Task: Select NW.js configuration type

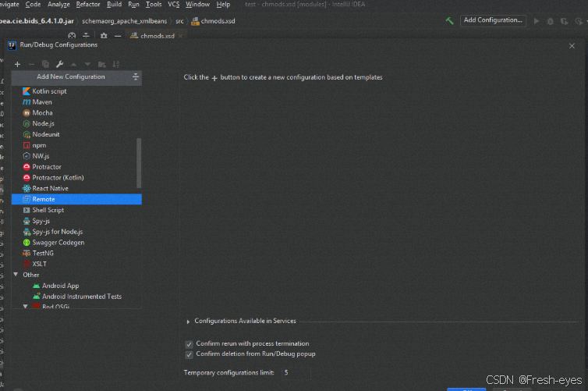Action: (x=76, y=156)
